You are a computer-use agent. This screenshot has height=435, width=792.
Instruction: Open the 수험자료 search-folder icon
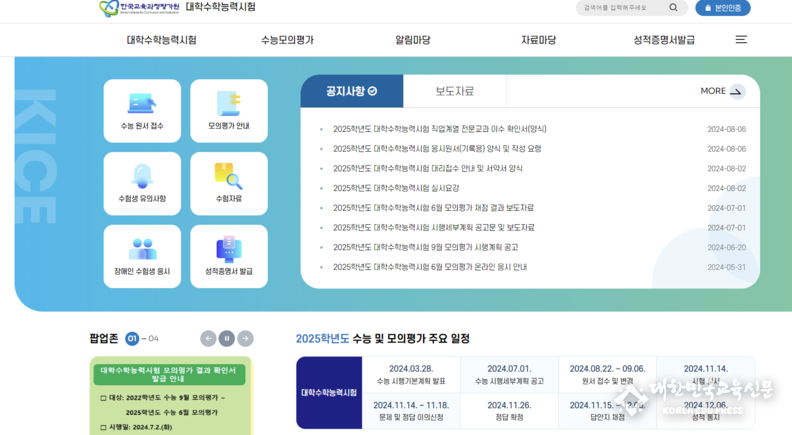coord(229,183)
